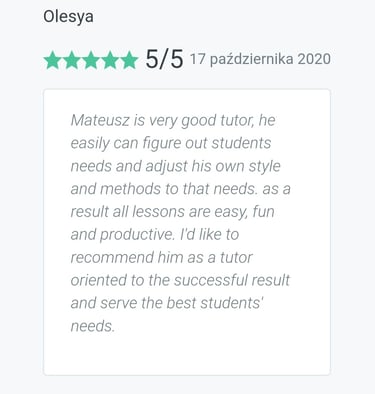
Task: Click the line 'oriented to the successful result'
Action: (180, 280)
